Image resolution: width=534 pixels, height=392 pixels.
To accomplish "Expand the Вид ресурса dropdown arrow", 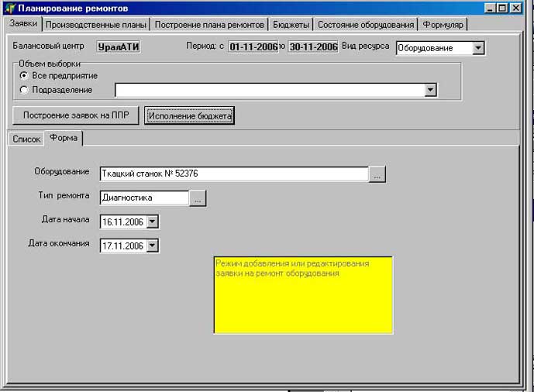I will 478,48.
